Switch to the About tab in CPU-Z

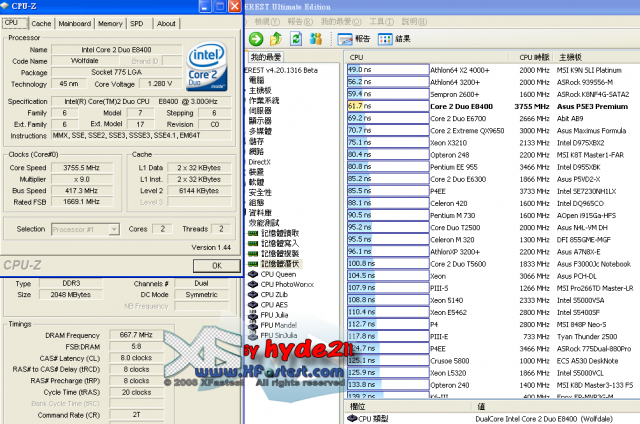click(166, 24)
